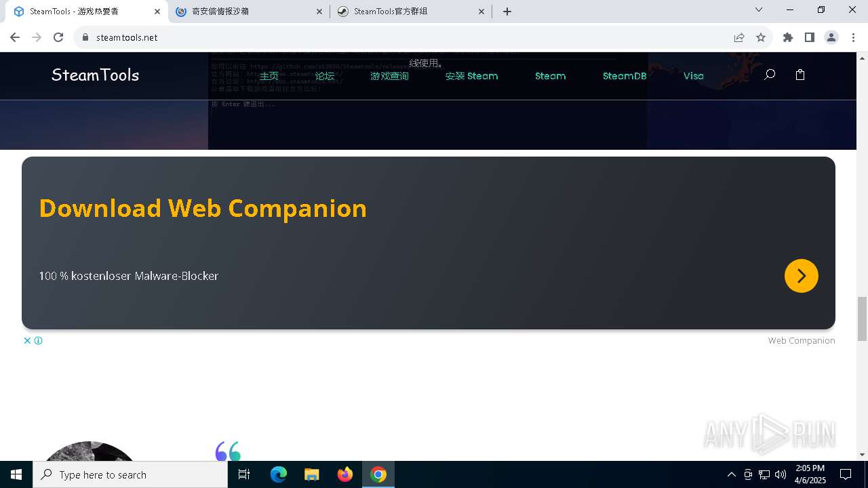
Task: Open the 论坛 nav item
Action: pyautogui.click(x=325, y=76)
